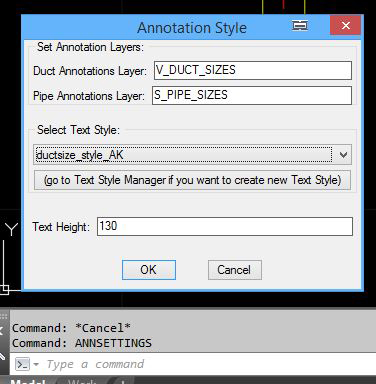The height and width of the screenshot is (384, 376).
Task: Click the command line drag grip handle
Action: coord(4,316)
